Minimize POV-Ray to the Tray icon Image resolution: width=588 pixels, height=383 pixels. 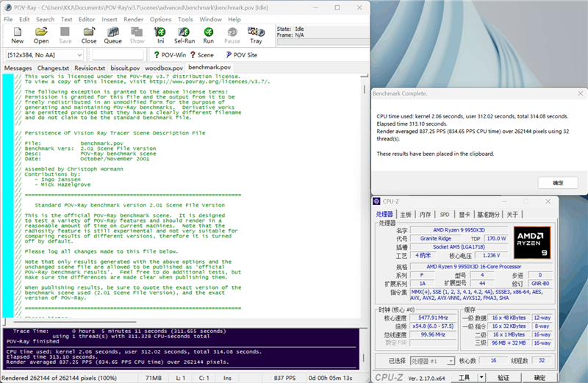point(256,35)
